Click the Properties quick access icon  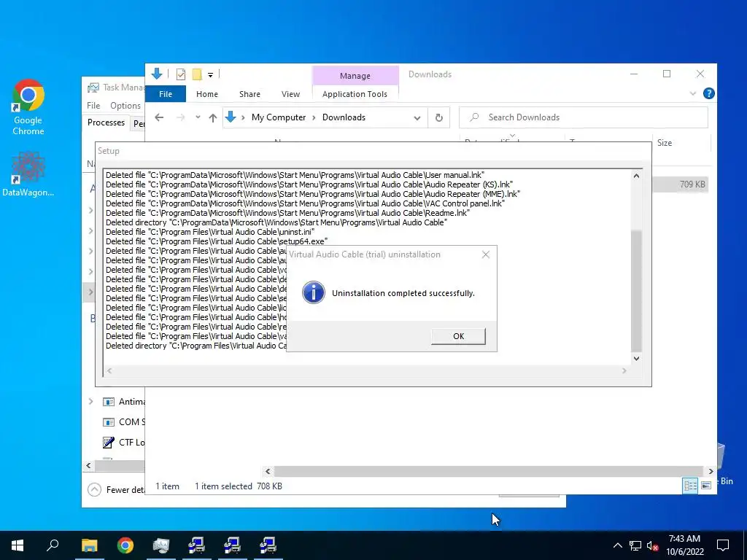pos(181,74)
